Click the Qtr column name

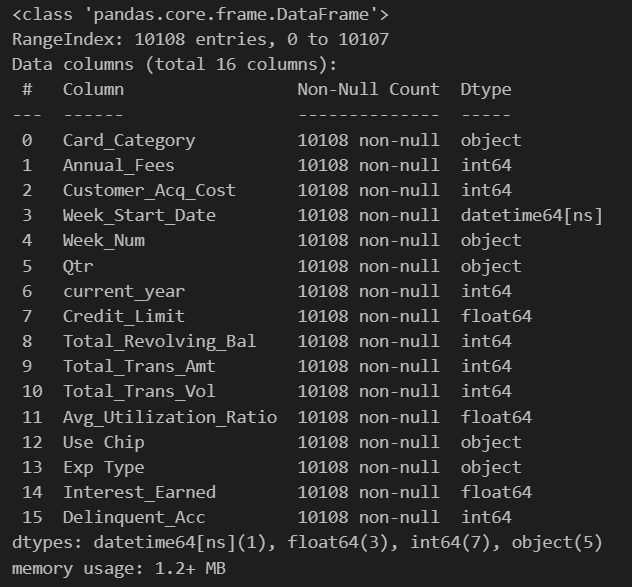(x=78, y=266)
